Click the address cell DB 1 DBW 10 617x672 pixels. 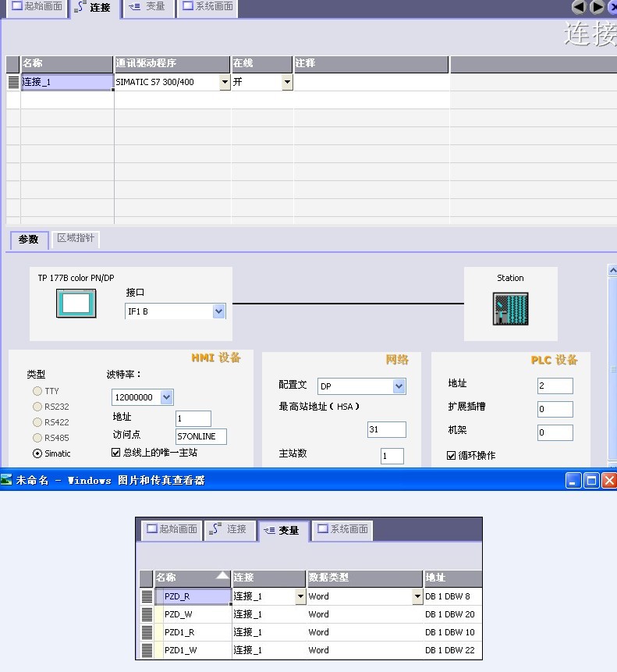(452, 632)
